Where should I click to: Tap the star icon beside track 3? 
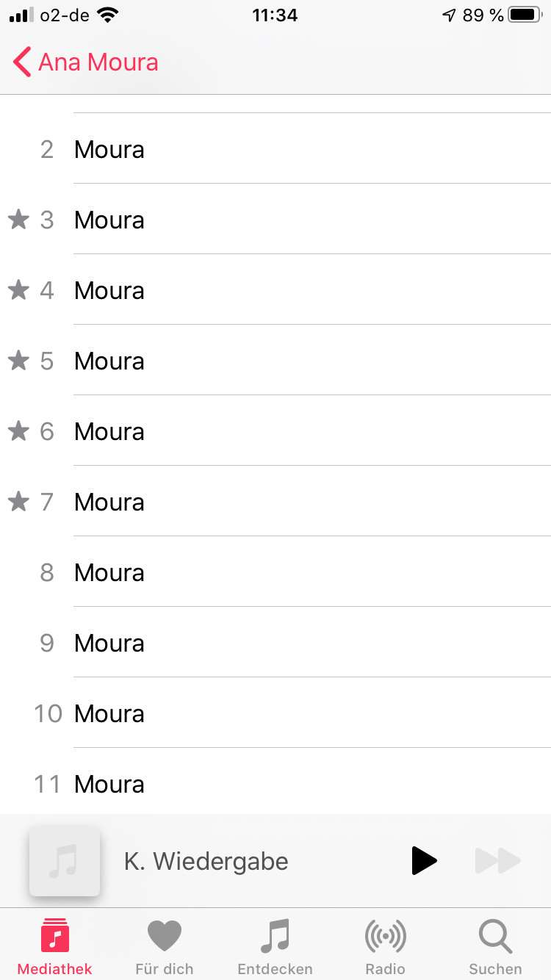(18, 219)
